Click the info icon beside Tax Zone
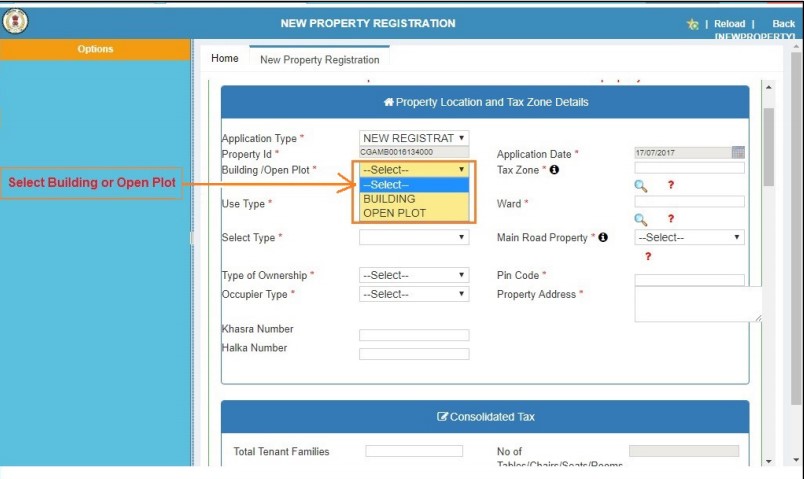Viewport: 804px width, 479px height. (x=554, y=170)
